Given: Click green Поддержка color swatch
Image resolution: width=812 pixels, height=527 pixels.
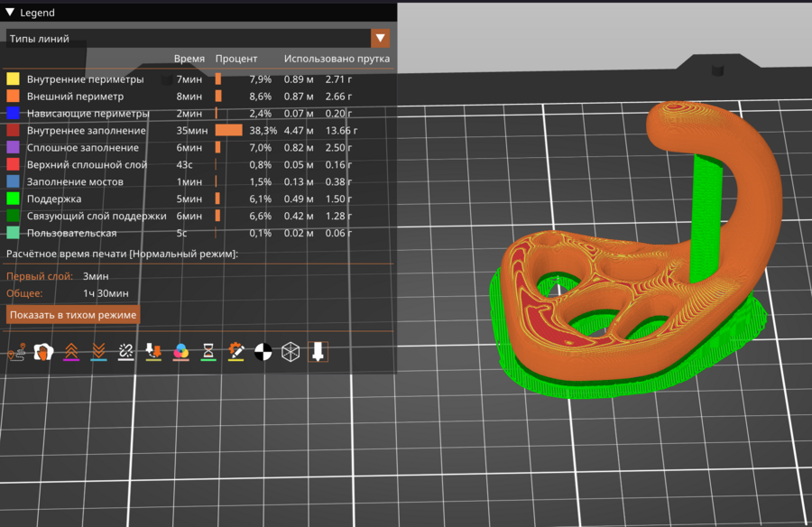Looking at the screenshot, I should point(13,199).
